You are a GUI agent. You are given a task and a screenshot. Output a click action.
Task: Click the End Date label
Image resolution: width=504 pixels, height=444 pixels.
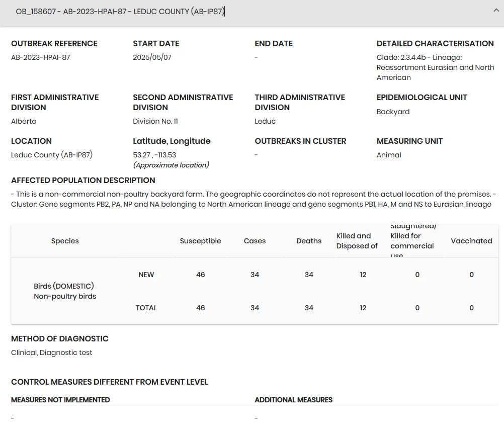tap(274, 43)
